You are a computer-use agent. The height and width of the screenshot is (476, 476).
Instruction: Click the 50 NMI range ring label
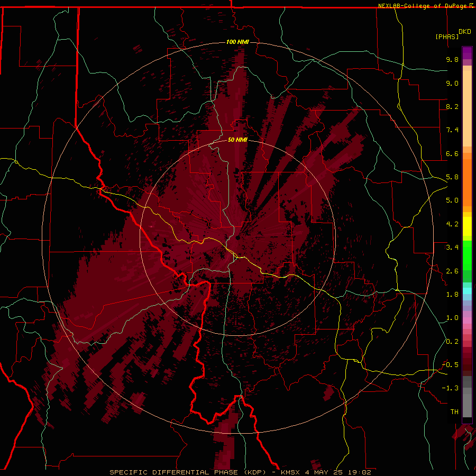(237, 140)
